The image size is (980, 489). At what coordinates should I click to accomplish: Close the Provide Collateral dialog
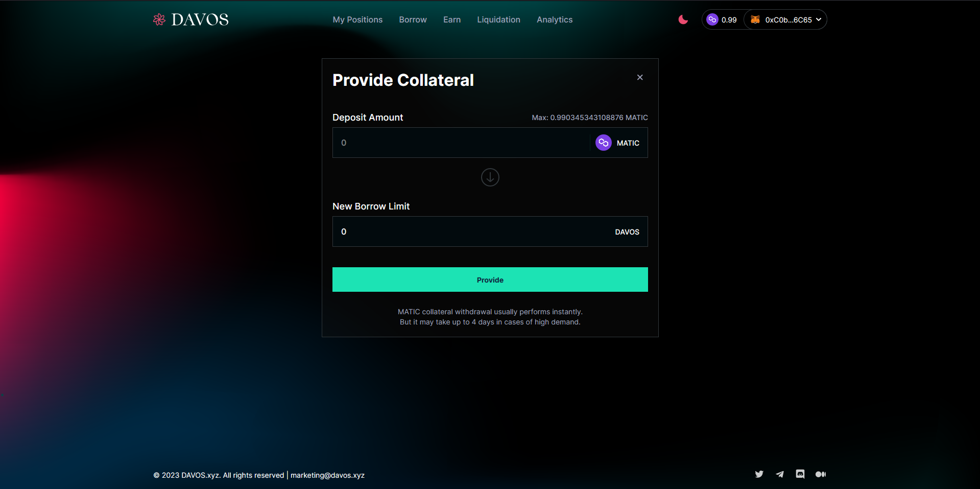[640, 77]
